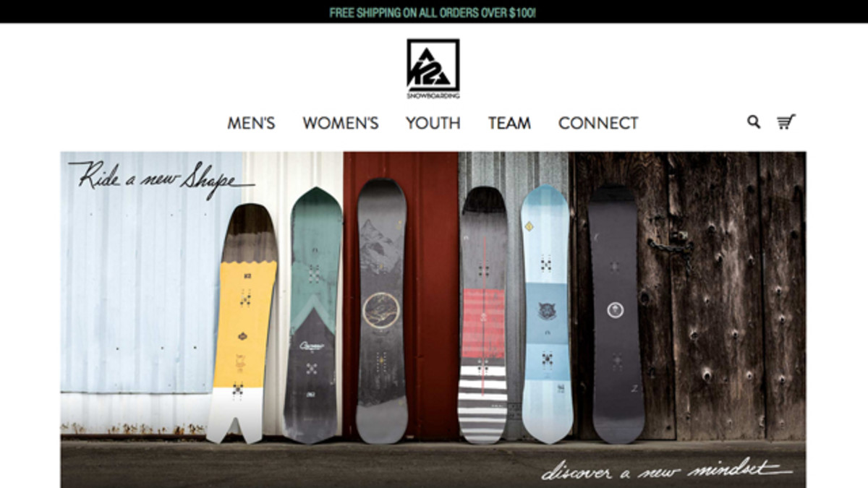Select the red and striped snowboard
The height and width of the screenshot is (488, 868).
tap(482, 315)
